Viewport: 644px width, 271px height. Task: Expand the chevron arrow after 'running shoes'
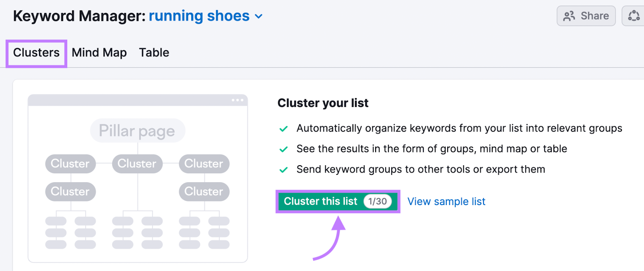259,16
